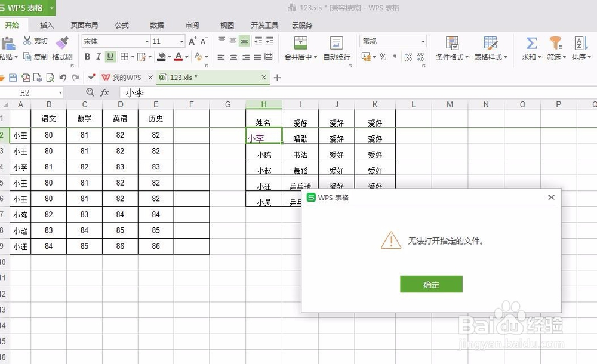
Task: Click the 确定 button in the dialog
Action: coord(431,284)
